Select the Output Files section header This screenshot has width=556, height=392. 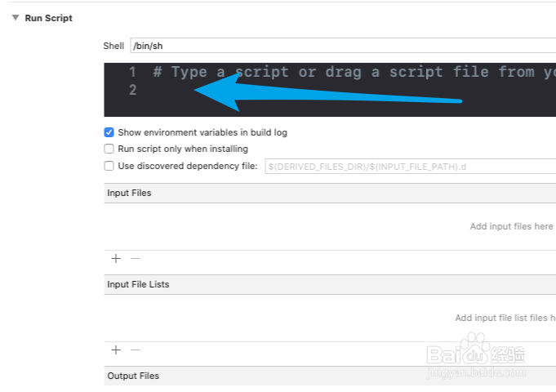(133, 376)
